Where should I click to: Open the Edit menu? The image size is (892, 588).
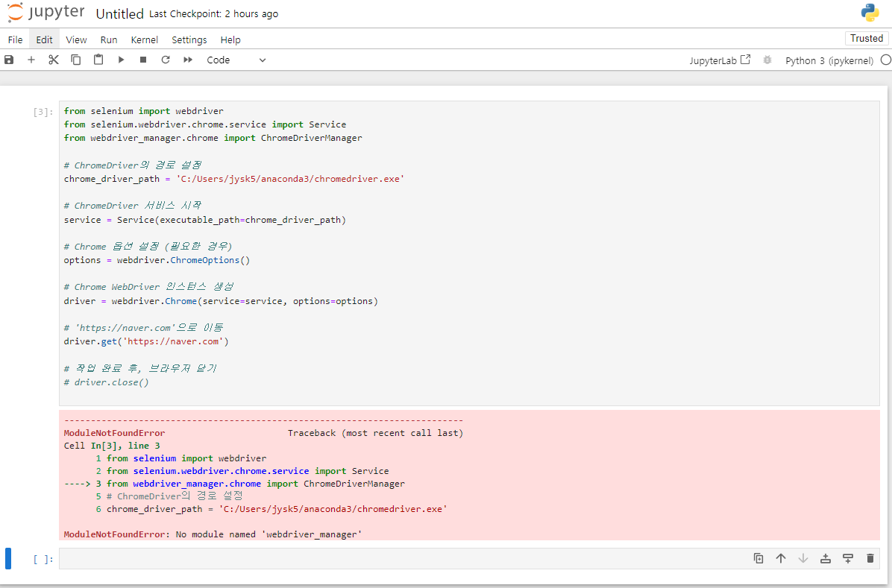(x=44, y=39)
